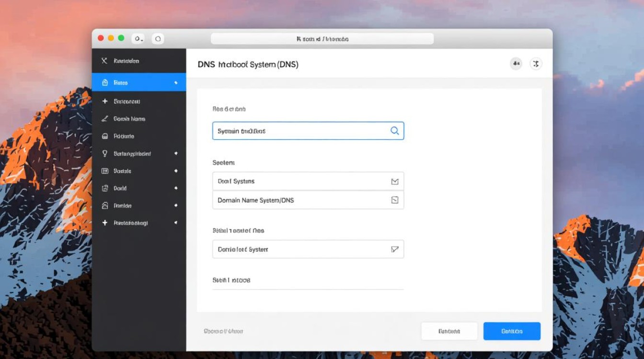This screenshot has height=359, width=644.
Task: Click the X icon at the sidebar top
Action: (104, 61)
